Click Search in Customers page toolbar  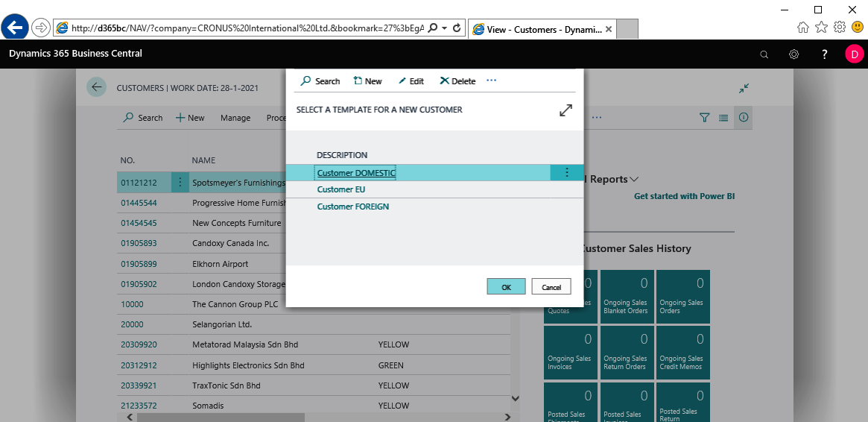(x=143, y=118)
